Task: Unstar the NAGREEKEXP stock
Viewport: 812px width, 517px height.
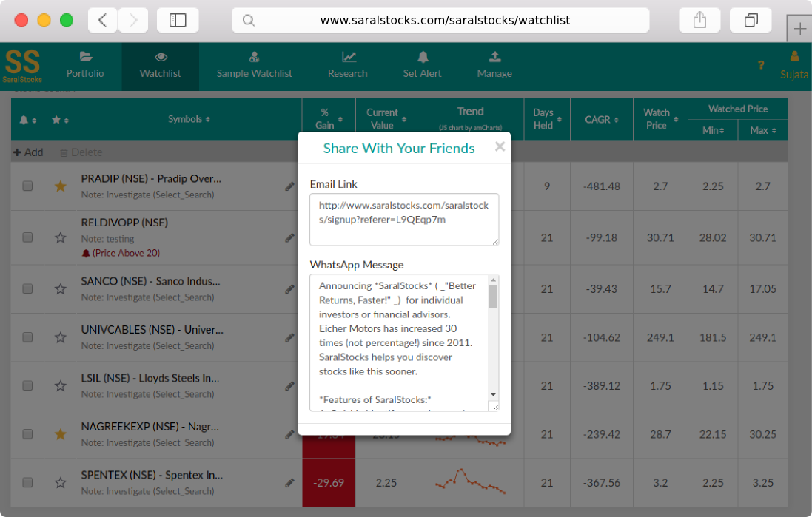Action: (61, 434)
